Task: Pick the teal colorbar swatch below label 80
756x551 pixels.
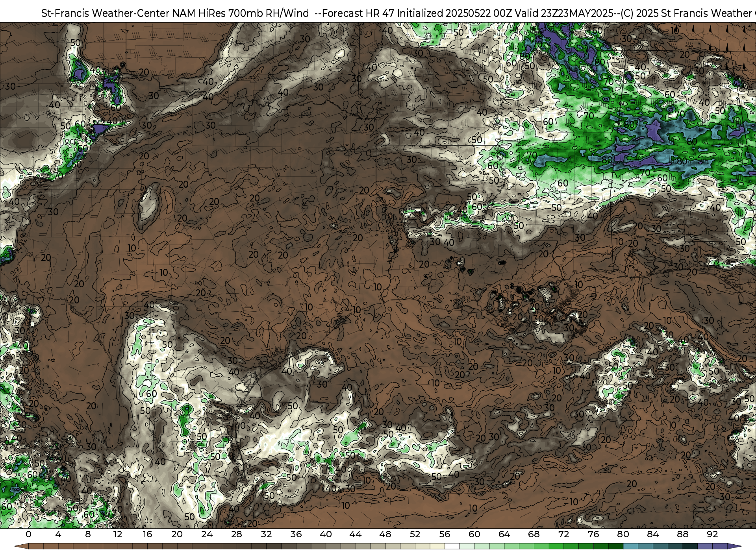Action: (630, 546)
